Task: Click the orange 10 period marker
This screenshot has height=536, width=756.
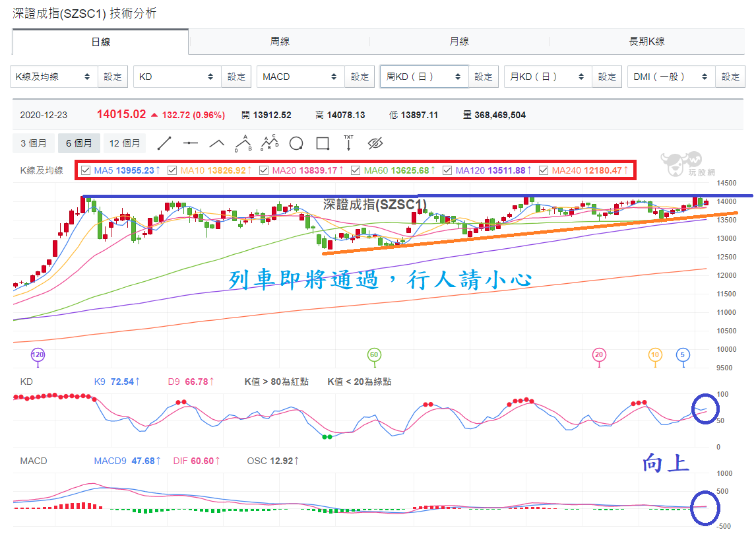Action: [655, 355]
